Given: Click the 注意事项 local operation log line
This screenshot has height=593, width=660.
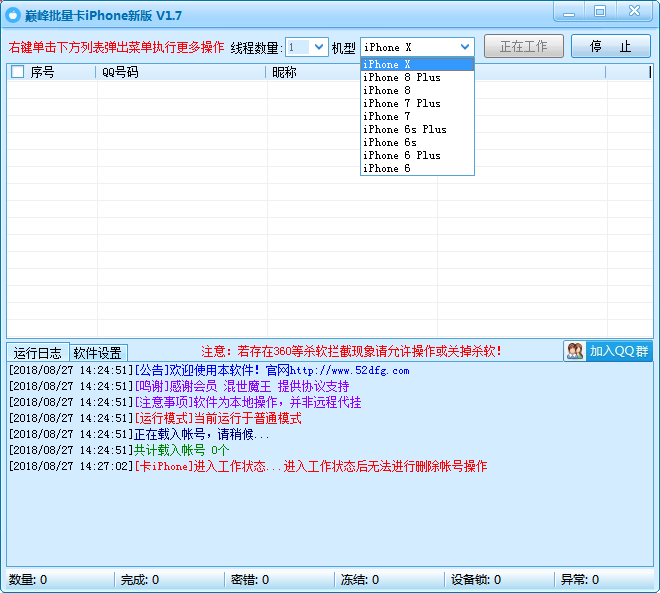Looking at the screenshot, I should [x=185, y=402].
